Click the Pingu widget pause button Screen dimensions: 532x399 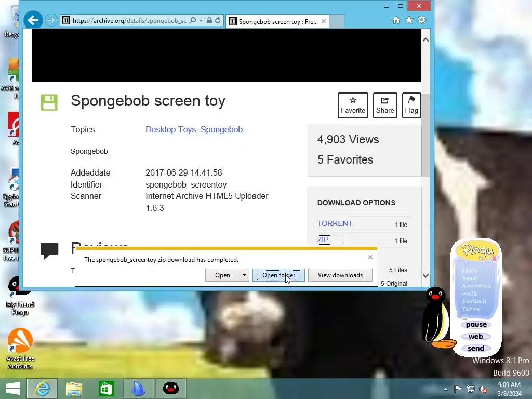point(476,325)
